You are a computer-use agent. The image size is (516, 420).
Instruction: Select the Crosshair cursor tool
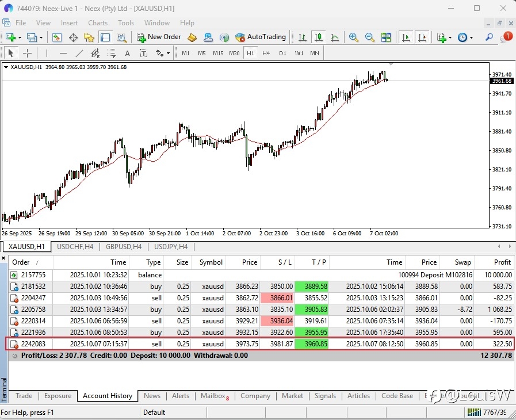[x=27, y=54]
